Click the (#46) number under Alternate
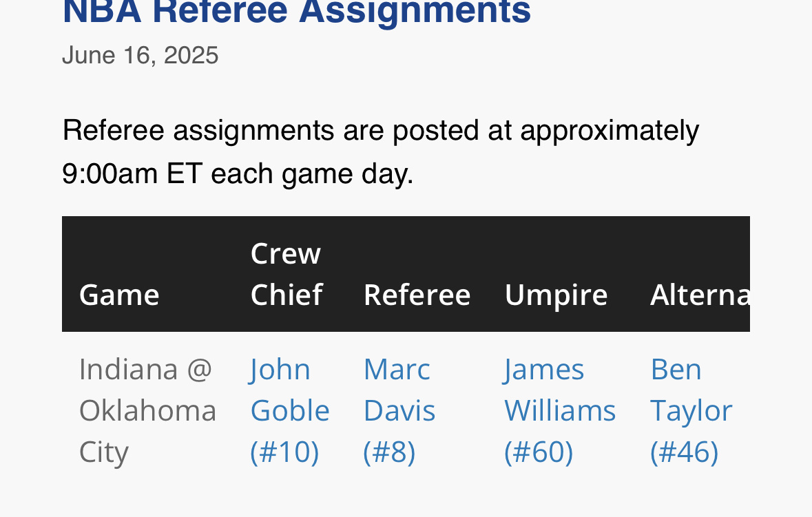The width and height of the screenshot is (812, 517). (x=684, y=452)
